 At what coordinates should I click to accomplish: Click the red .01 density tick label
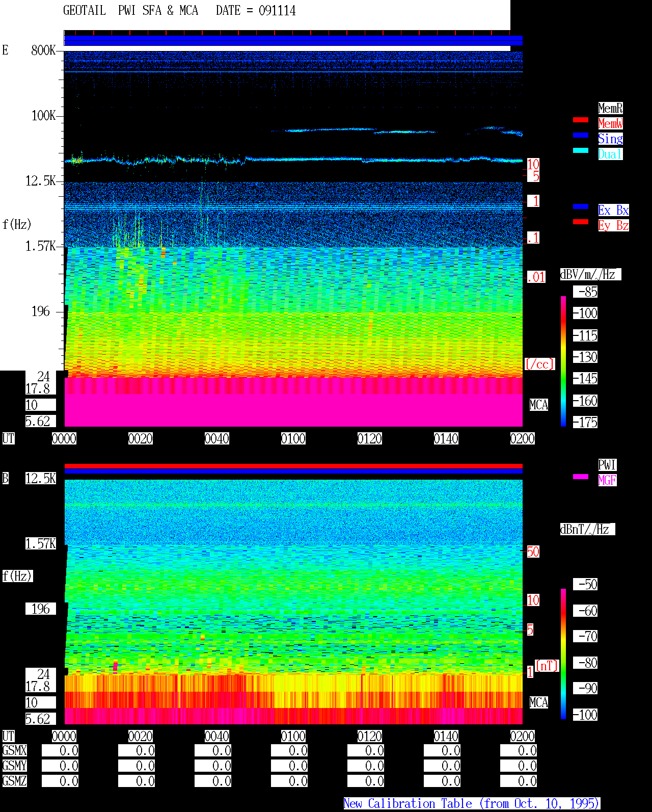536,278
